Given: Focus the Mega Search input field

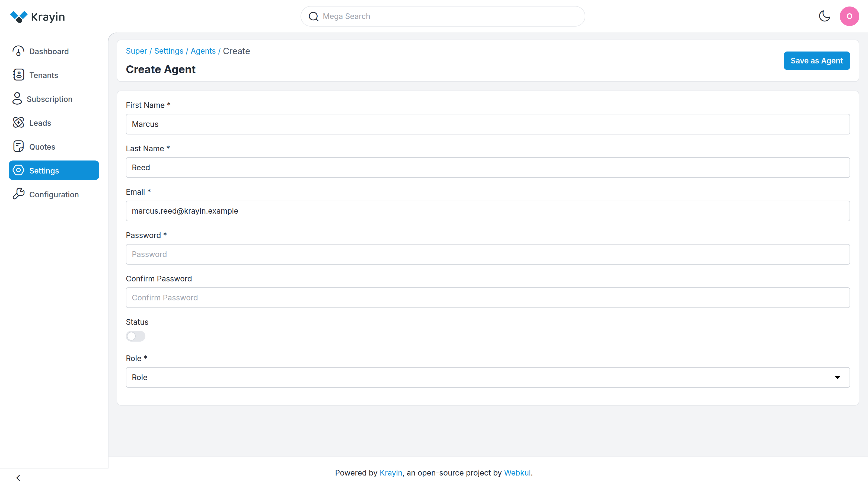Looking at the screenshot, I should click(x=443, y=16).
